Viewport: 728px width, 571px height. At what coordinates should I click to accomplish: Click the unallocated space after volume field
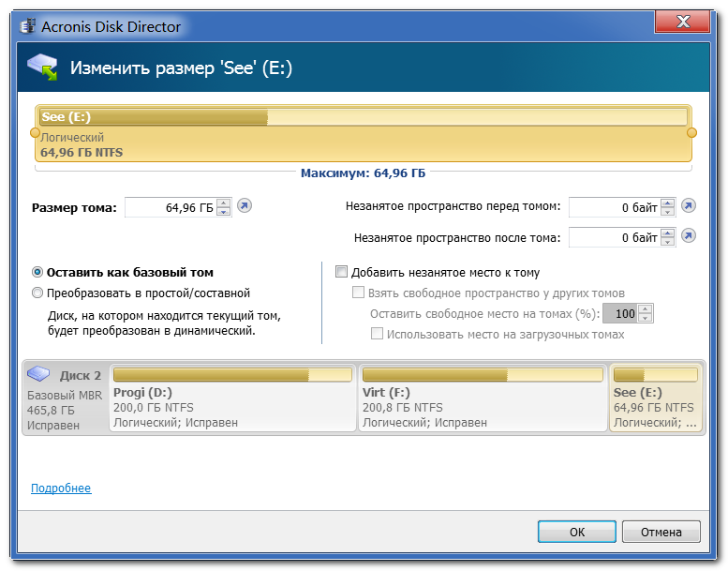(x=616, y=237)
